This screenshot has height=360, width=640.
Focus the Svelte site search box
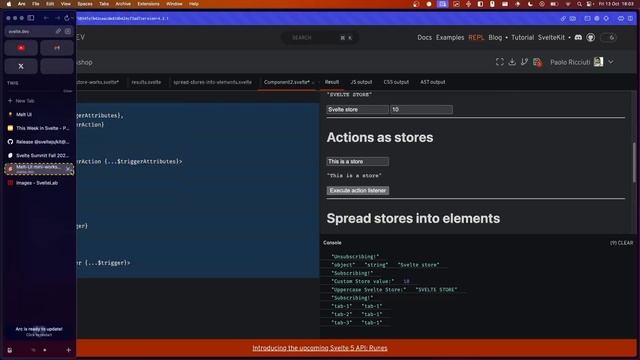click(320, 38)
